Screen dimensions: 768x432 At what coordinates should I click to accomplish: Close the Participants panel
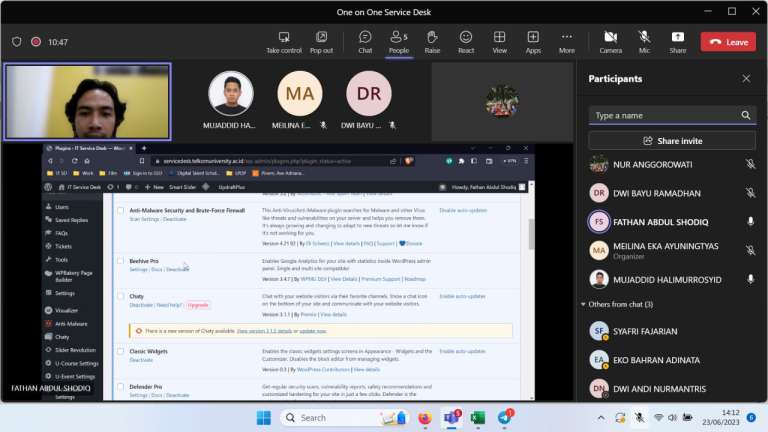[746, 79]
